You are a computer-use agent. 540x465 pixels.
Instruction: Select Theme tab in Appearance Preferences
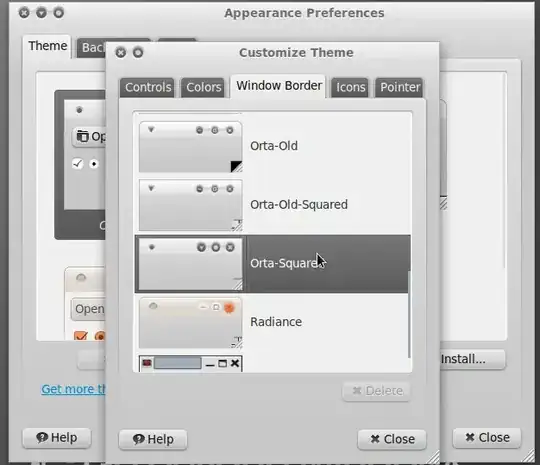pos(48,46)
